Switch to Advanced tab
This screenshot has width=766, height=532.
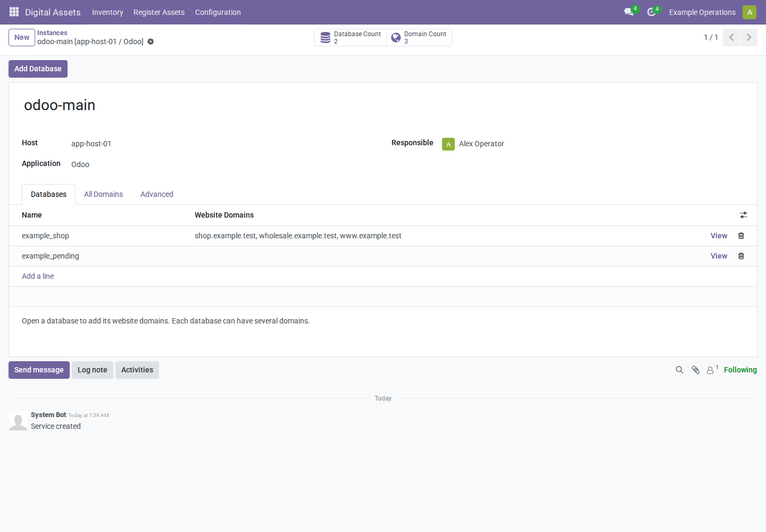click(x=157, y=194)
